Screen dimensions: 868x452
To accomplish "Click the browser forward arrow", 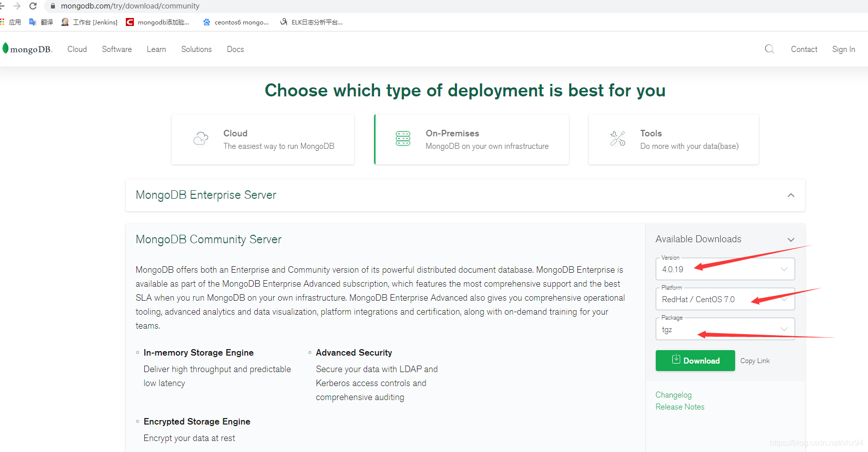I will click(17, 6).
